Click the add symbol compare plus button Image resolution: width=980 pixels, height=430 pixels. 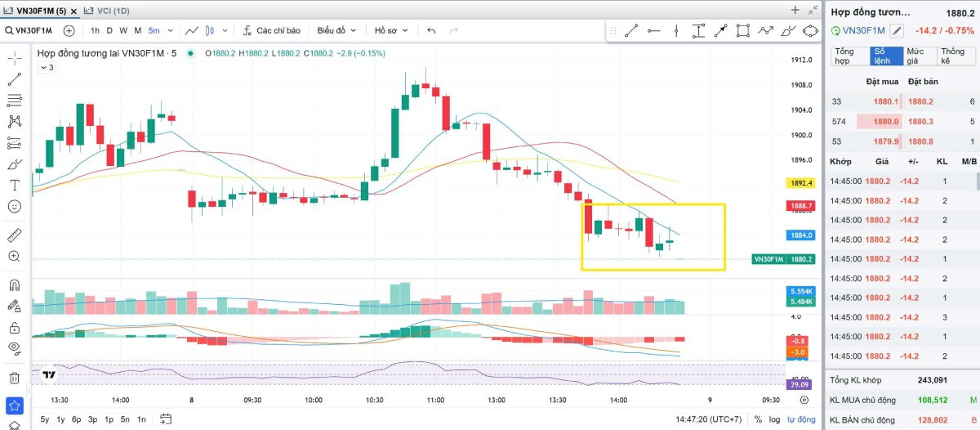(x=69, y=30)
